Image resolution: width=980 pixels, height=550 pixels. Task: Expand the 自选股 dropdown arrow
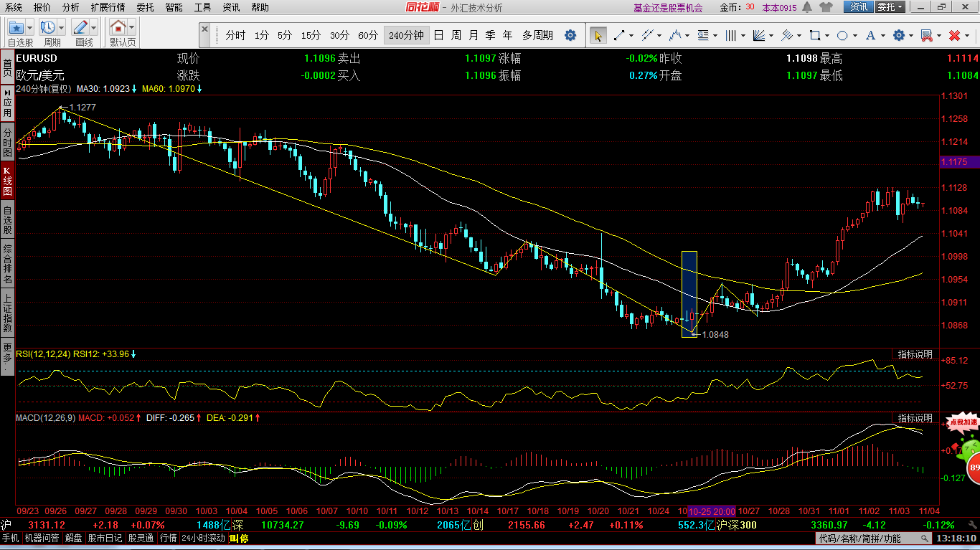click(x=29, y=28)
